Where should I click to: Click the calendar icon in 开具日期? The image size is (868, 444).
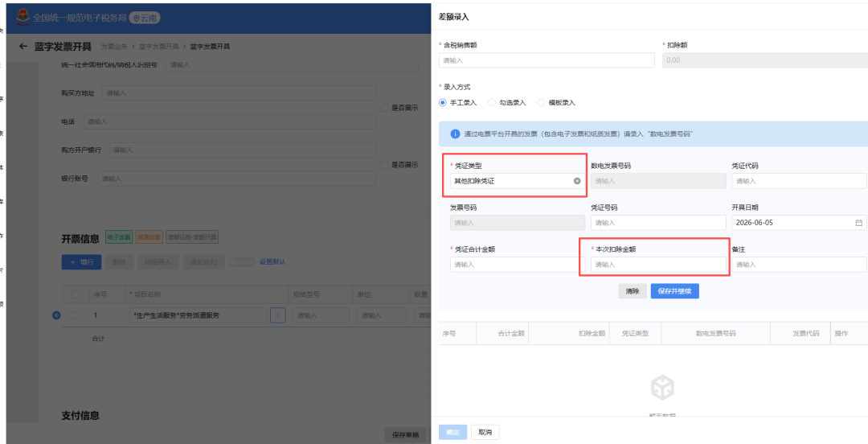tap(858, 223)
